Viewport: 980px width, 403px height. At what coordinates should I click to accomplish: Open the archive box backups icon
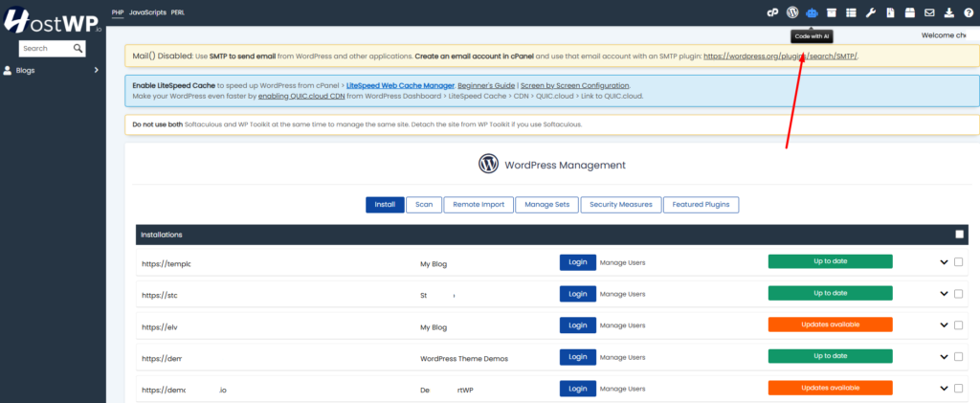pyautogui.click(x=832, y=12)
